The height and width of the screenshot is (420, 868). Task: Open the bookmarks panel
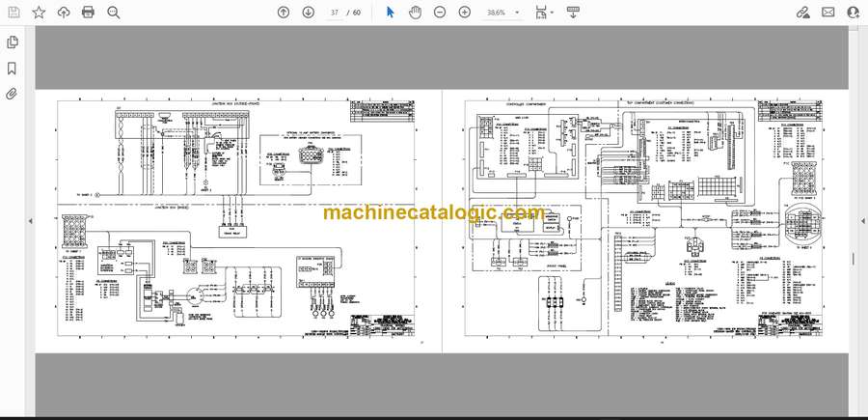coord(12,69)
